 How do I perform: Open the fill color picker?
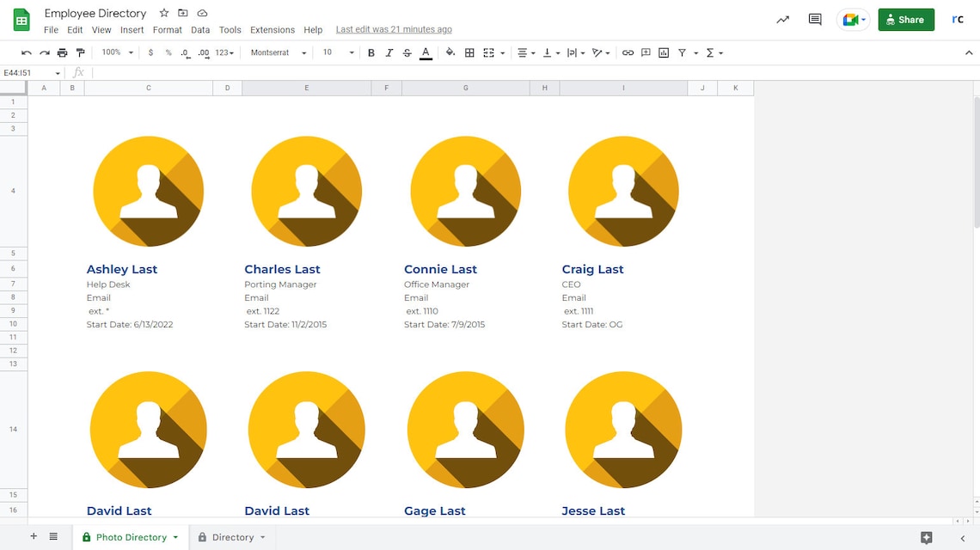point(450,53)
